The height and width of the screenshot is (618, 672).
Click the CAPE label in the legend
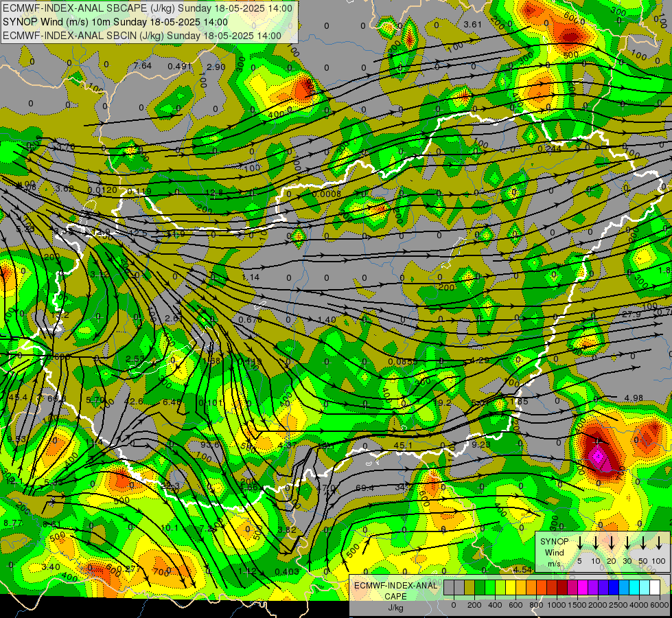click(x=395, y=597)
